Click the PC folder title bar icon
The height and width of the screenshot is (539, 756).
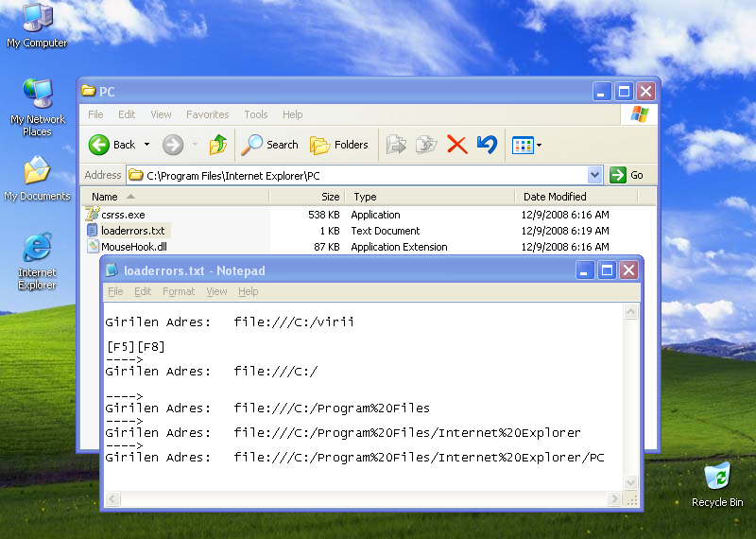(88, 91)
